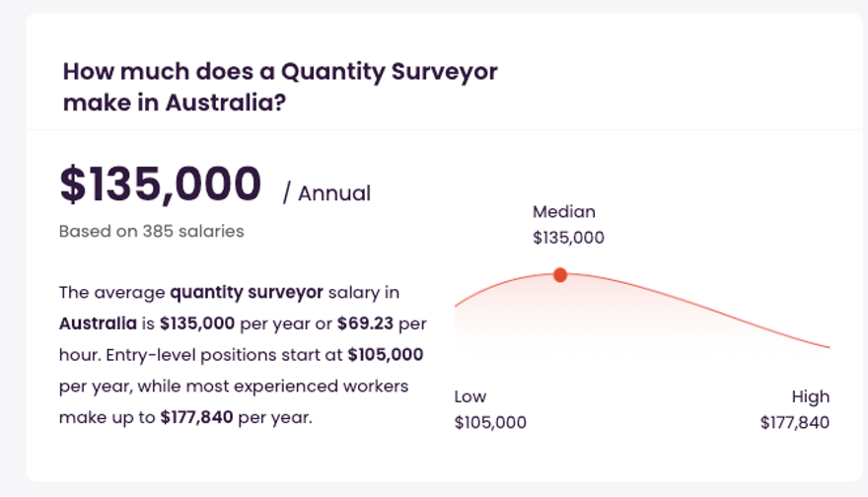The height and width of the screenshot is (497, 868).
Task: Click bold 'quantity surveyor' in paragraph
Action: point(247,292)
